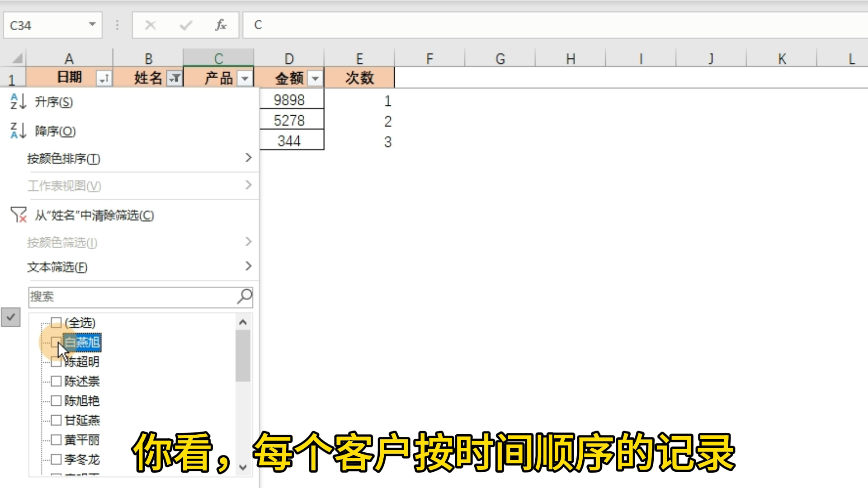
Task: Click the funnel icon on the 姓名 header
Action: click(x=175, y=77)
